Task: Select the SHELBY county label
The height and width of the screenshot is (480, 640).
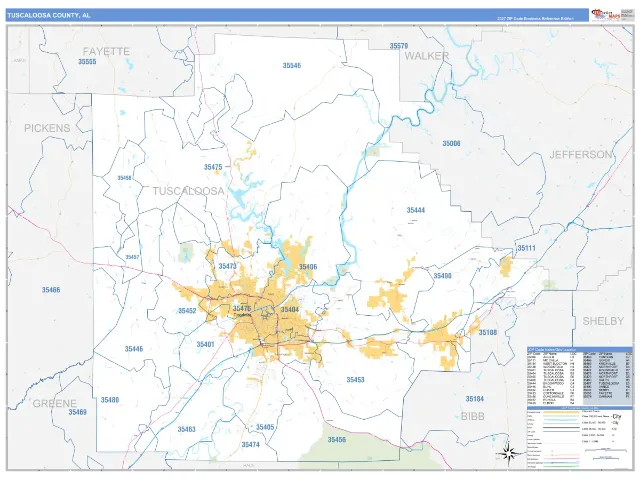Action: [x=603, y=321]
